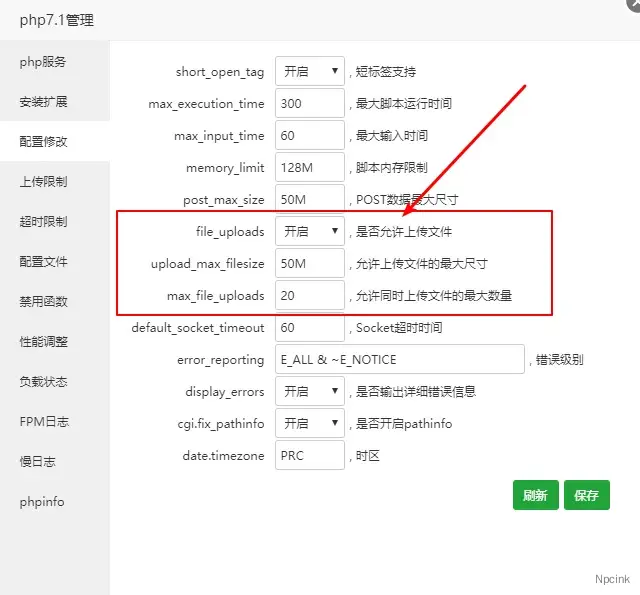Screen dimensions: 640x595
Task: Select the 配置修改 sidebar tab
Action: pyautogui.click(x=43, y=142)
